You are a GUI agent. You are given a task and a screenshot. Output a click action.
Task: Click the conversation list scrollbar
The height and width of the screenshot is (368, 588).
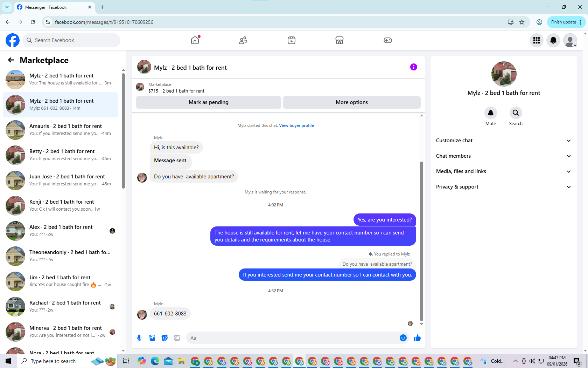(x=123, y=131)
